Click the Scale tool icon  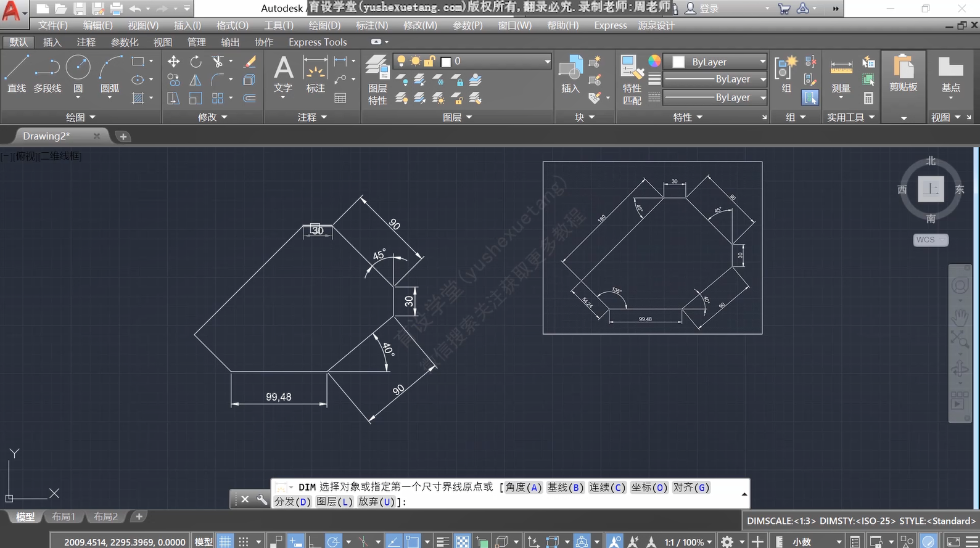[x=196, y=98]
